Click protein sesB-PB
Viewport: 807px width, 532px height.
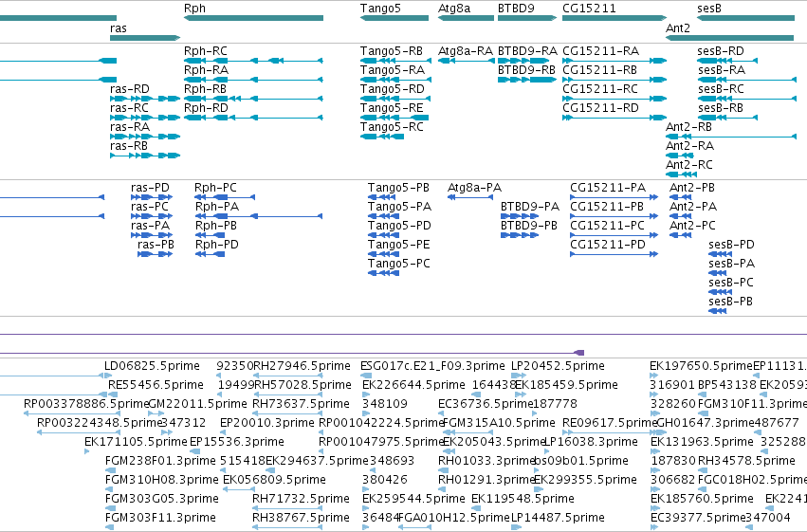[730, 302]
